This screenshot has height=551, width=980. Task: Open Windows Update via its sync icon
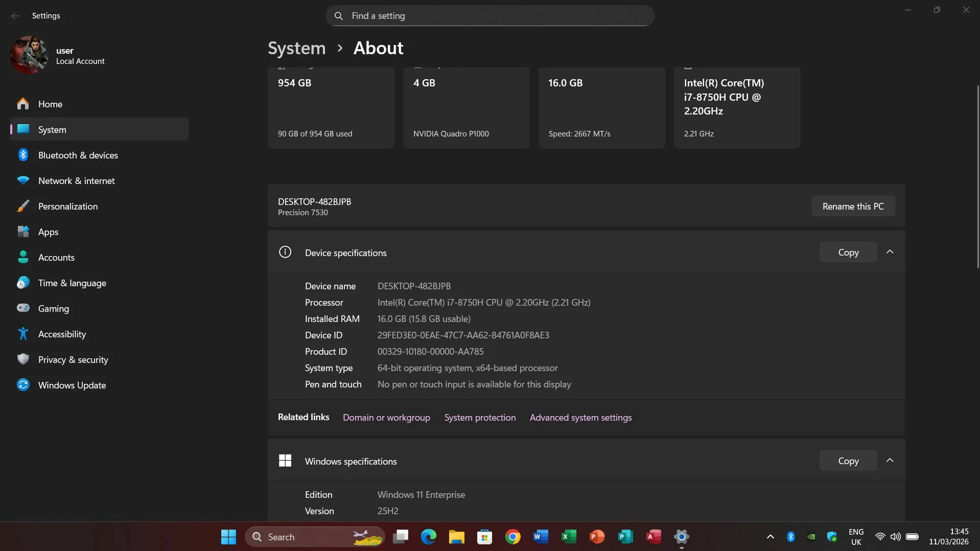click(x=23, y=385)
